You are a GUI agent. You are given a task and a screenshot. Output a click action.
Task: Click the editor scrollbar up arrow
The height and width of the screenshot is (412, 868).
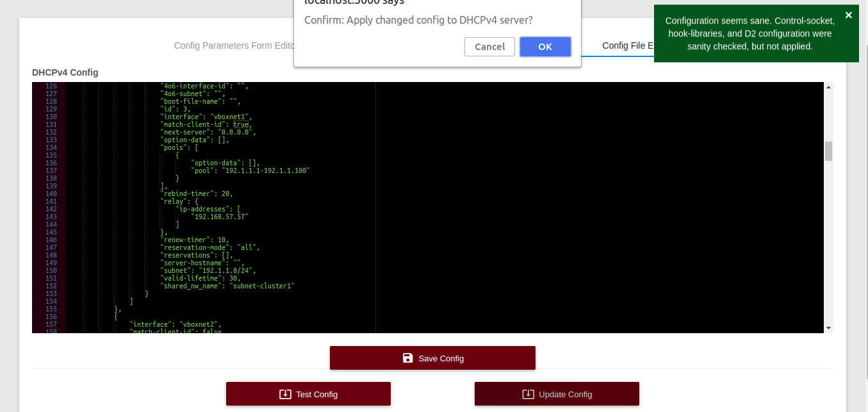(x=828, y=87)
